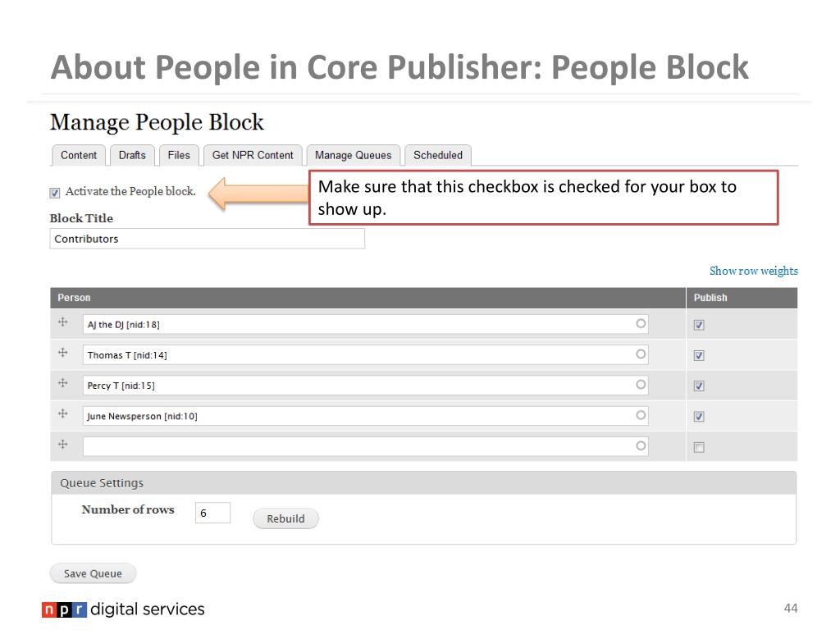The image size is (840, 630).
Task: Click autocomplete circle in Percy T field
Action: coord(641,385)
